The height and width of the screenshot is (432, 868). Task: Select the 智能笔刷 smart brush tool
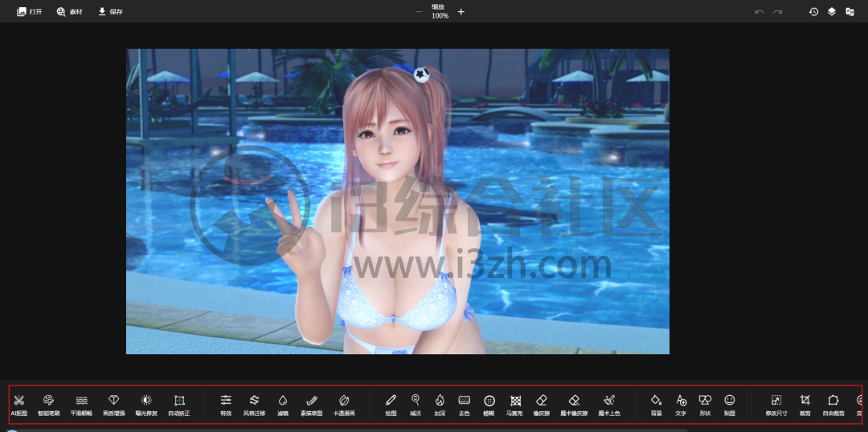pyautogui.click(x=48, y=405)
